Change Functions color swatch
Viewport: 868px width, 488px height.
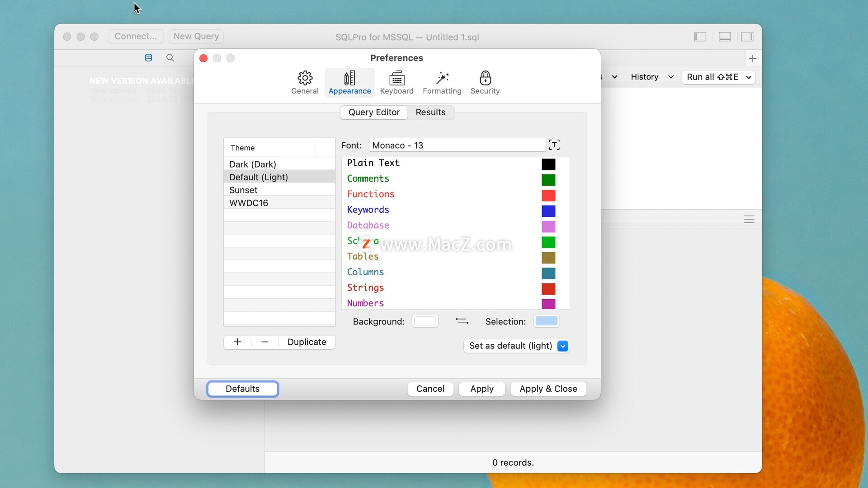pos(548,195)
